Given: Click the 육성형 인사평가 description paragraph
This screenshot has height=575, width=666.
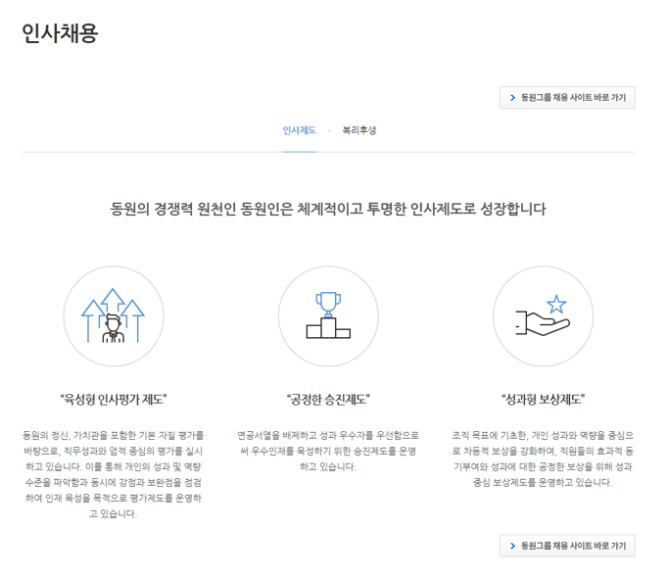Looking at the screenshot, I should point(113,475).
